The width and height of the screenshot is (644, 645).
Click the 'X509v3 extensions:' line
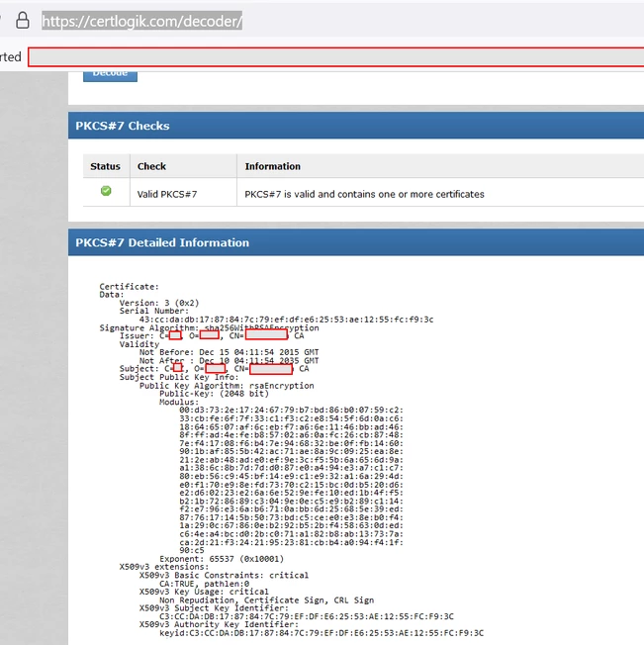[164, 567]
